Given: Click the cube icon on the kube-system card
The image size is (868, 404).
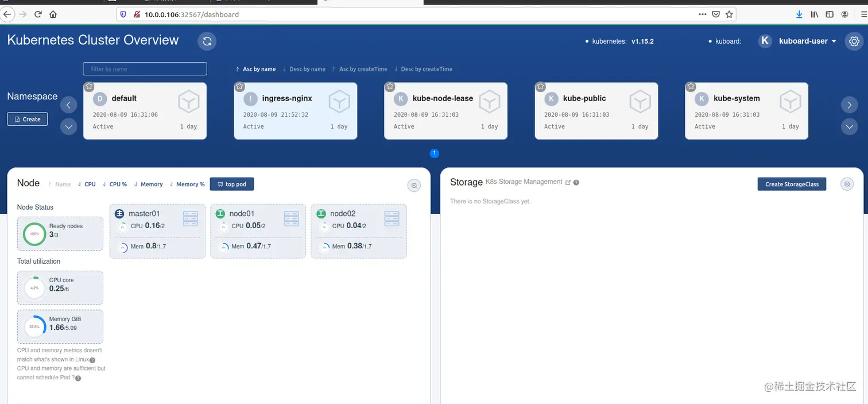Looking at the screenshot, I should click(790, 102).
